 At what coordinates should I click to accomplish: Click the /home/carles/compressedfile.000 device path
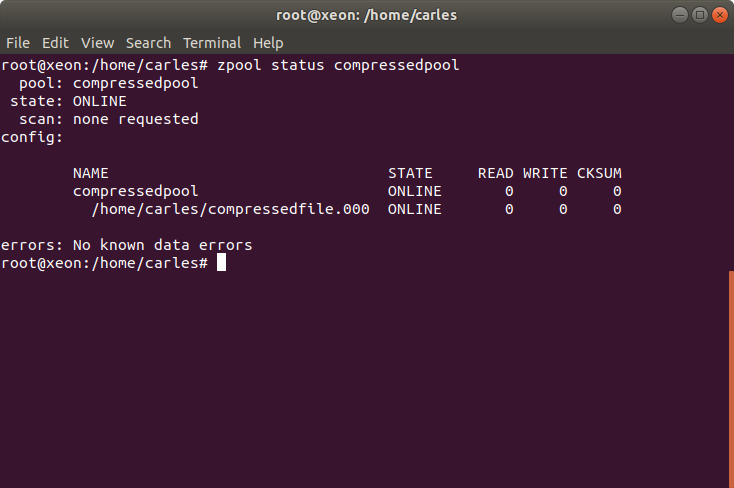pyautogui.click(x=231, y=209)
